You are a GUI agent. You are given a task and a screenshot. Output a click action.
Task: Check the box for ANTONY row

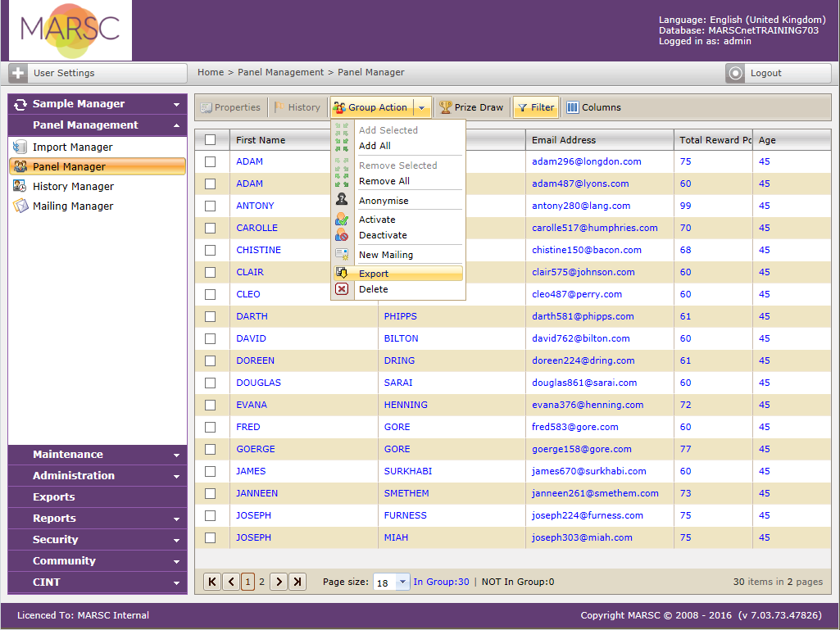tap(211, 206)
